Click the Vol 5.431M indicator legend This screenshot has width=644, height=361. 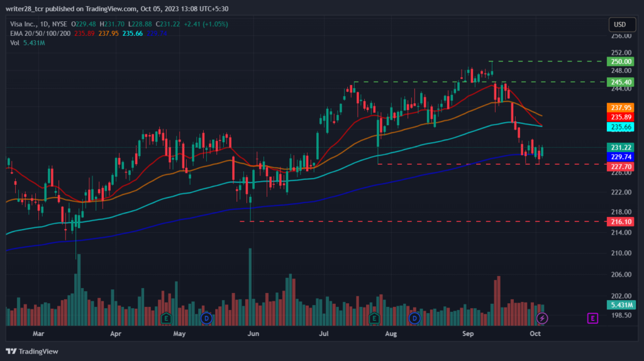(28, 43)
